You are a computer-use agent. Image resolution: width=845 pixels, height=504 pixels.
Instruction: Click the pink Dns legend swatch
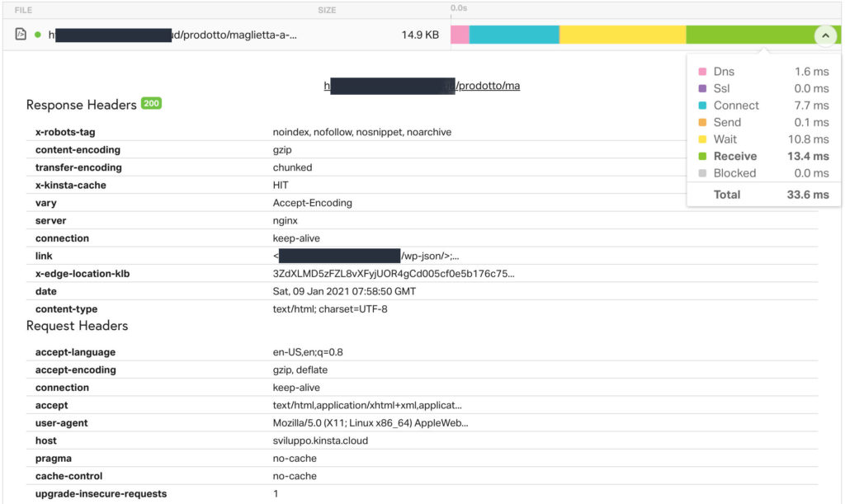702,71
